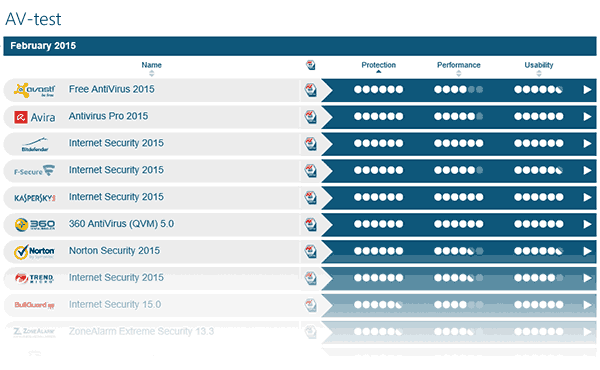Click the Avast logo icon
This screenshot has width=600, height=370.
(x=34, y=90)
